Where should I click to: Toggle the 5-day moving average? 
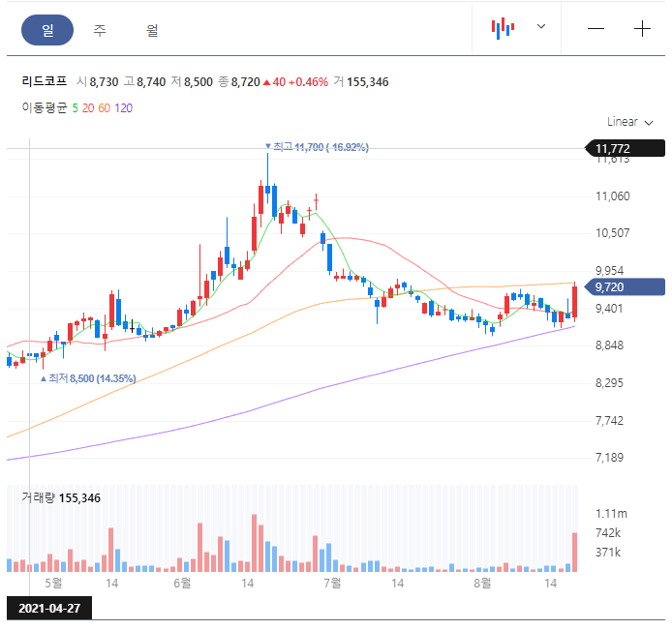coord(75,108)
